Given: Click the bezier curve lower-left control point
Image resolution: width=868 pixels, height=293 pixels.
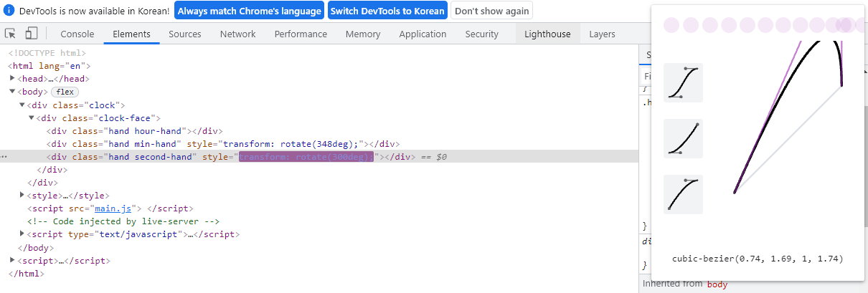Looking at the screenshot, I should (x=735, y=191).
